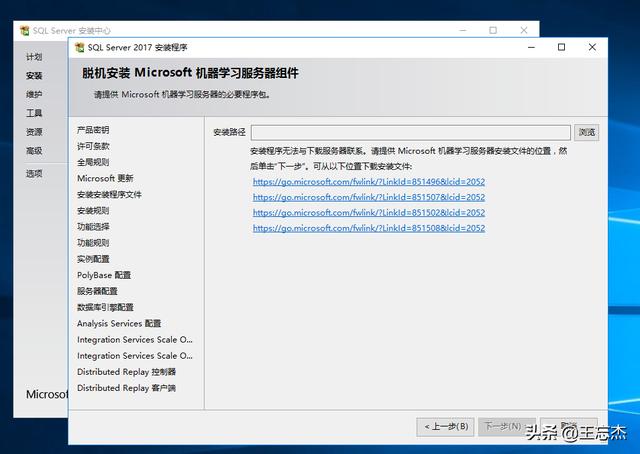Select Analysis Services 配置 step
The width and height of the screenshot is (640, 454).
(x=118, y=323)
